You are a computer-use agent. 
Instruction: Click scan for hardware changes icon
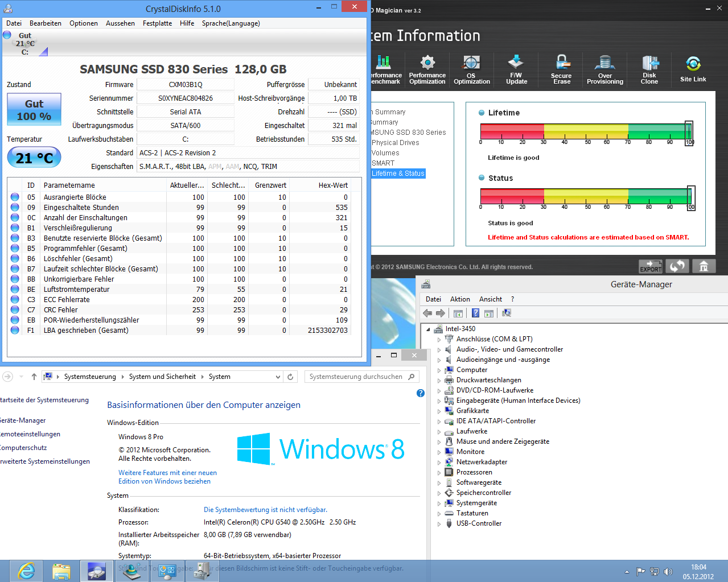(506, 313)
